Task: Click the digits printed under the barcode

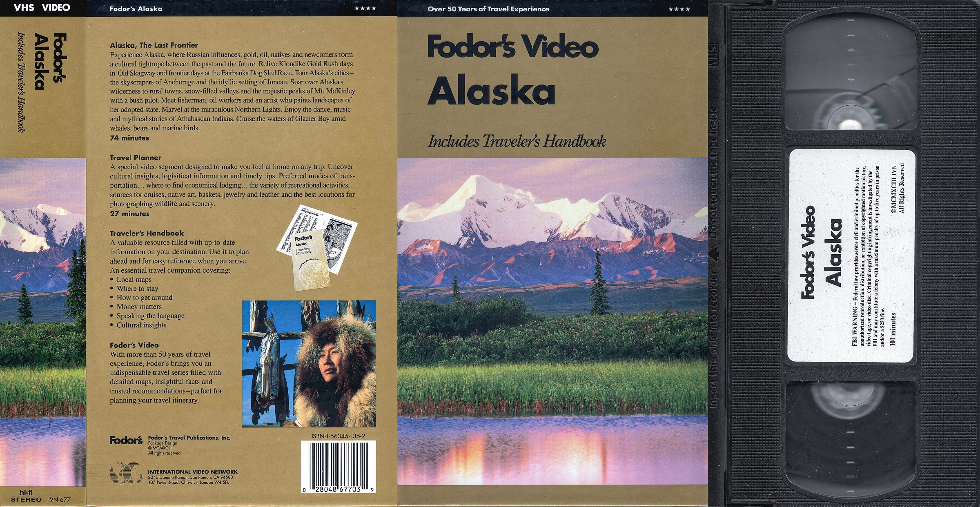Action: pos(338,489)
